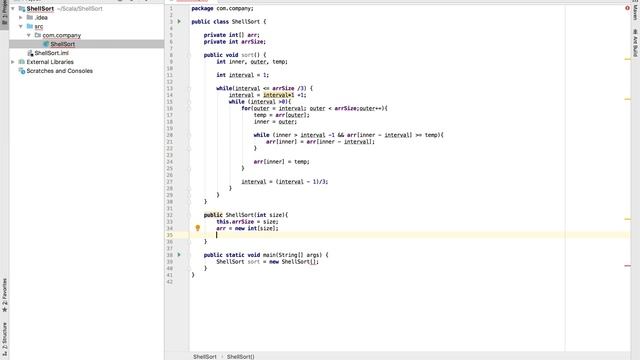Viewport: 640px width, 360px height.
Task: Collapse the com.company package
Action: pyautogui.click(x=29, y=36)
